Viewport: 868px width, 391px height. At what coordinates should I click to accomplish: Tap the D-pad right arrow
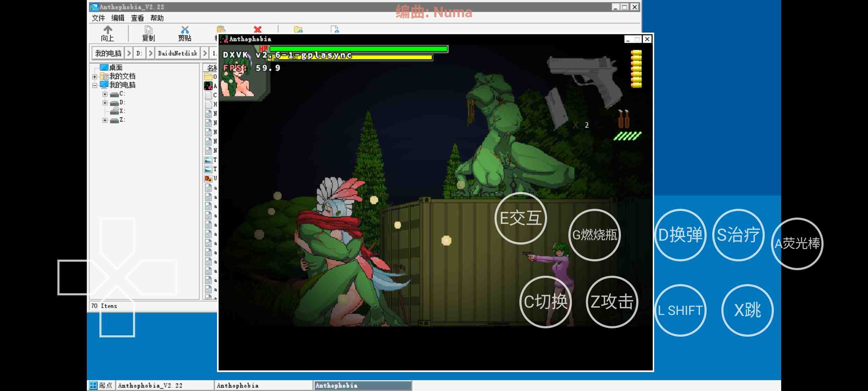click(151, 277)
